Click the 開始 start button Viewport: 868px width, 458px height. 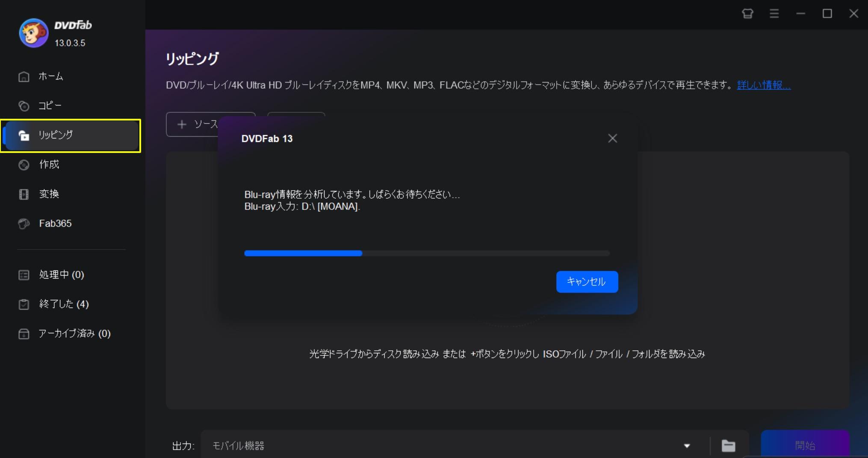coord(805,444)
